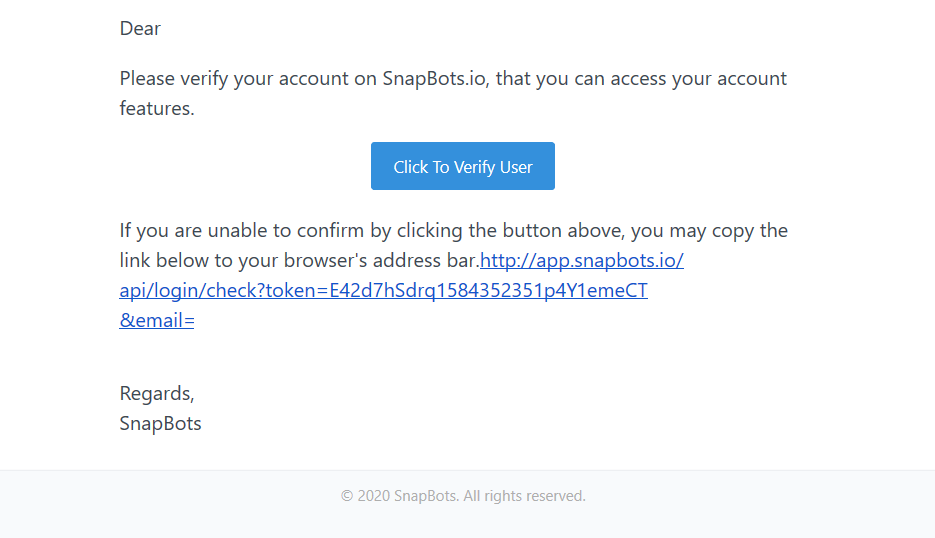Open the http://app.snapbots.io/ link portion
935x538 pixels.
582,261
